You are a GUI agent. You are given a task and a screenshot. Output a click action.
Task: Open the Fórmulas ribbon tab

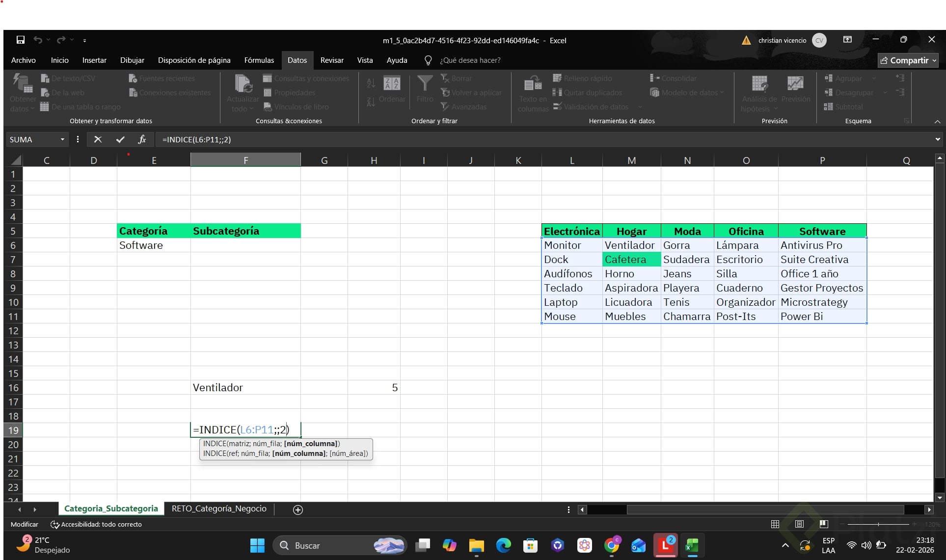pyautogui.click(x=259, y=60)
